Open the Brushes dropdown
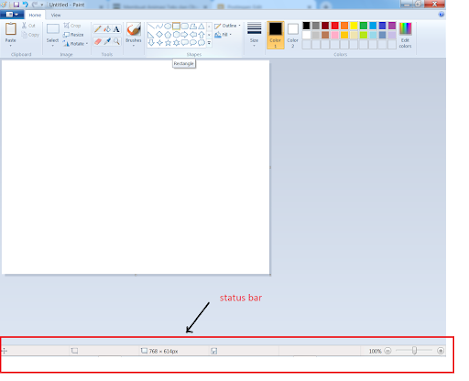This screenshot has height=381, width=469. 133,34
